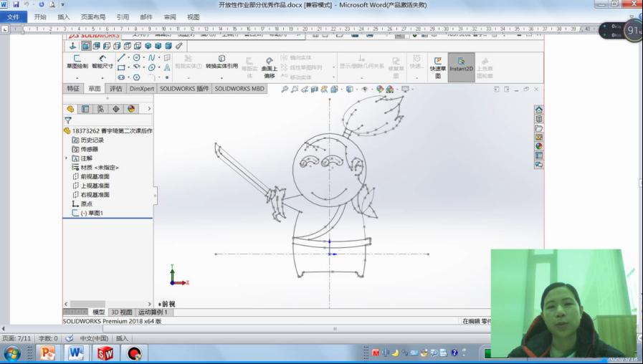Open the Convert Entities (转换实体引用) tool
Screen dimensions: 643x364
222,62
